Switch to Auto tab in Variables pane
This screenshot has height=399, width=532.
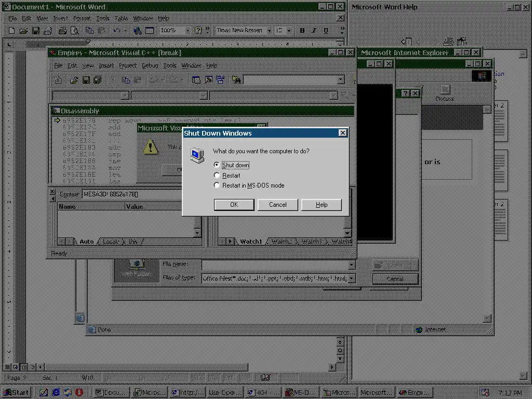pos(86,242)
